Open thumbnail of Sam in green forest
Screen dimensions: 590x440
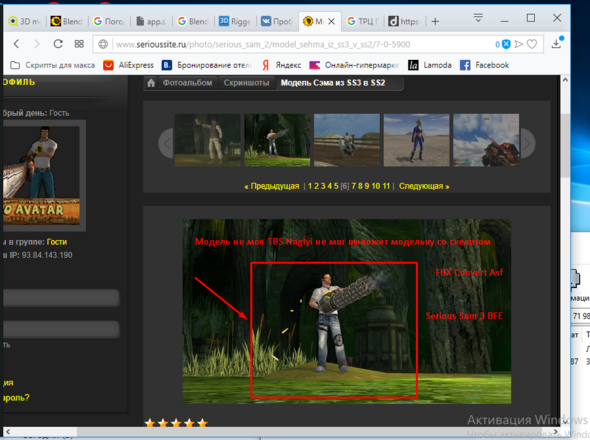coord(277,140)
